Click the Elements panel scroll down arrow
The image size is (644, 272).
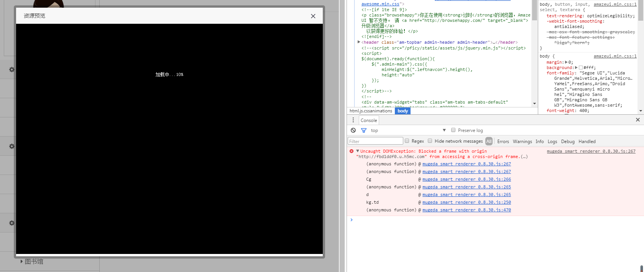(x=534, y=104)
